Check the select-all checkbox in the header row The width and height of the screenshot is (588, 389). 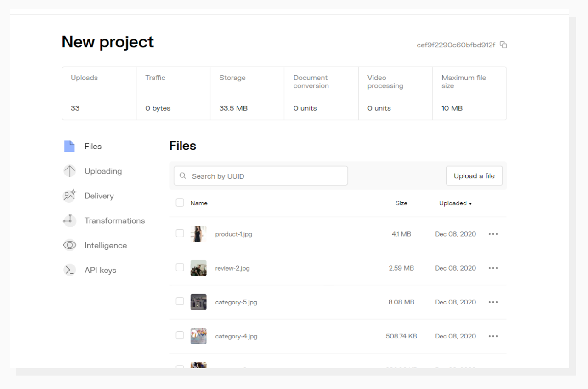click(180, 203)
